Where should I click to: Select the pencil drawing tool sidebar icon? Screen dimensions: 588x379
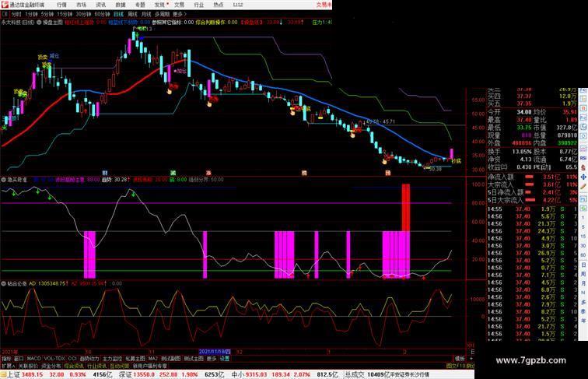coord(583,186)
